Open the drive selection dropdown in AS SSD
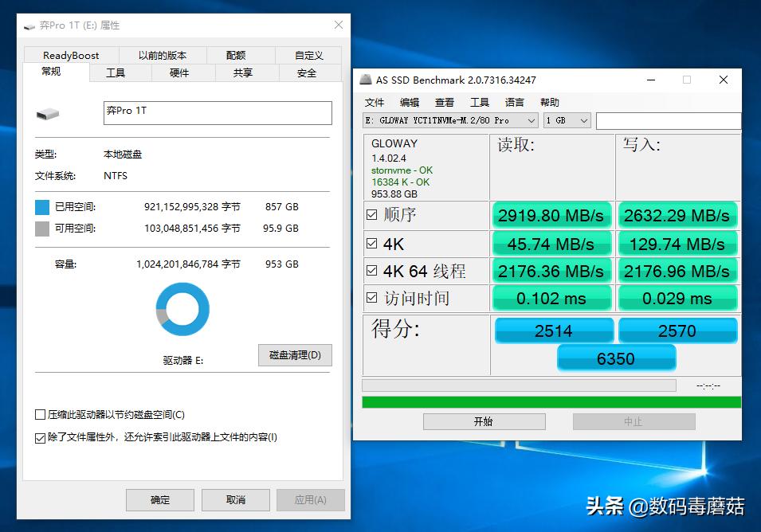This screenshot has width=761, height=532. tap(532, 119)
